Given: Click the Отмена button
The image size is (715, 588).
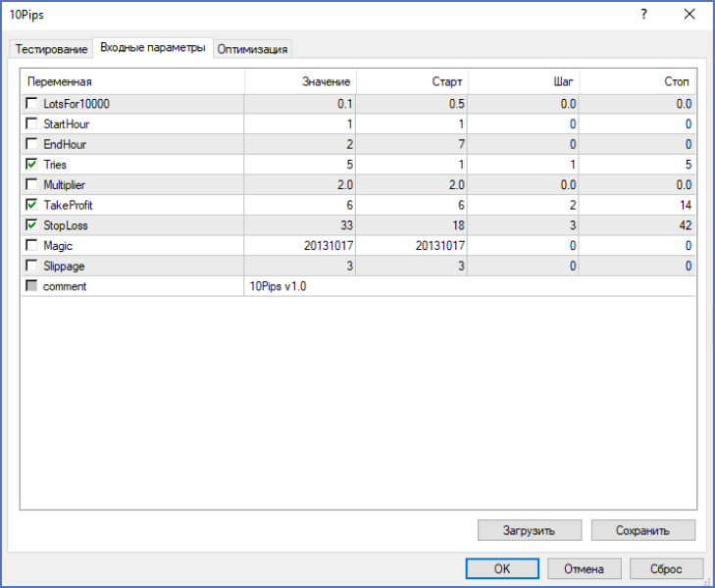Looking at the screenshot, I should click(x=589, y=568).
